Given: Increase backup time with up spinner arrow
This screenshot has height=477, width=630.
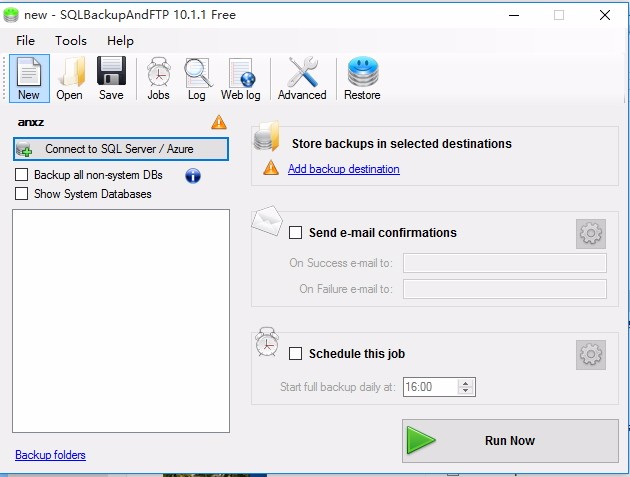Looking at the screenshot, I should [465, 383].
